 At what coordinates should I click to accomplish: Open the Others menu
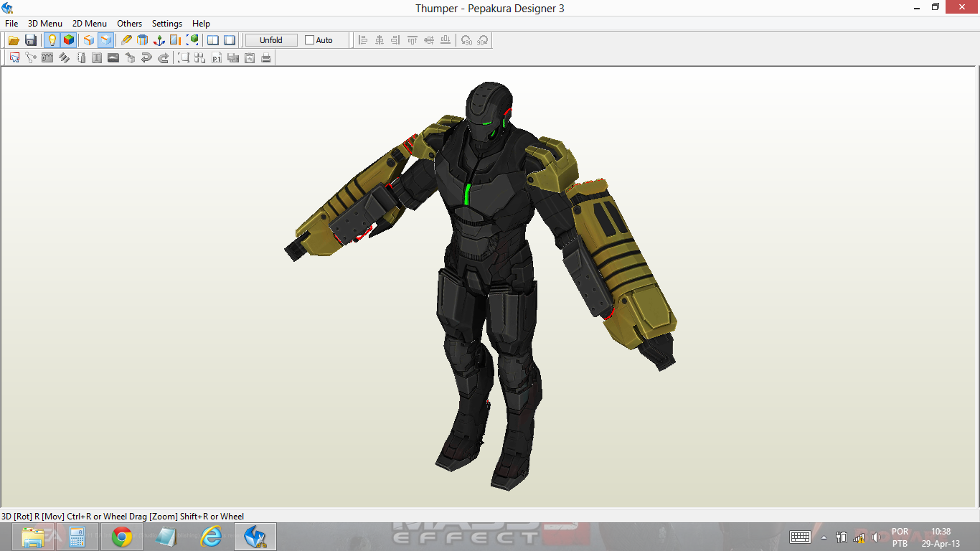tap(130, 23)
